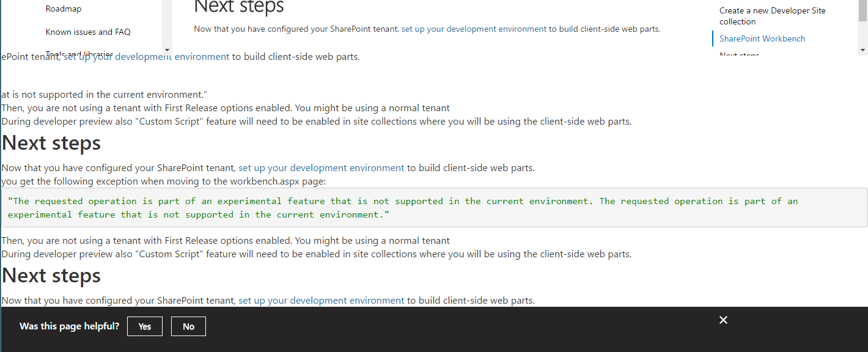Select SharePoint Workbench in page outline

tap(762, 38)
